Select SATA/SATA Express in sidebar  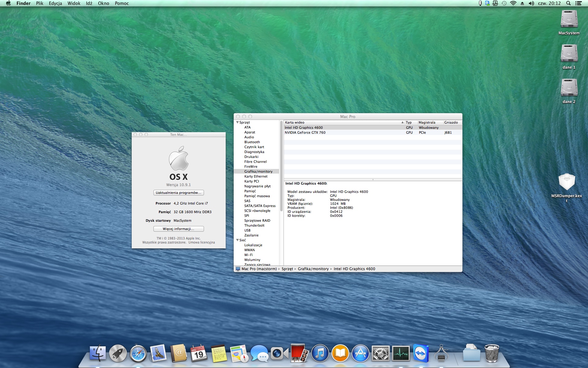pos(260,206)
